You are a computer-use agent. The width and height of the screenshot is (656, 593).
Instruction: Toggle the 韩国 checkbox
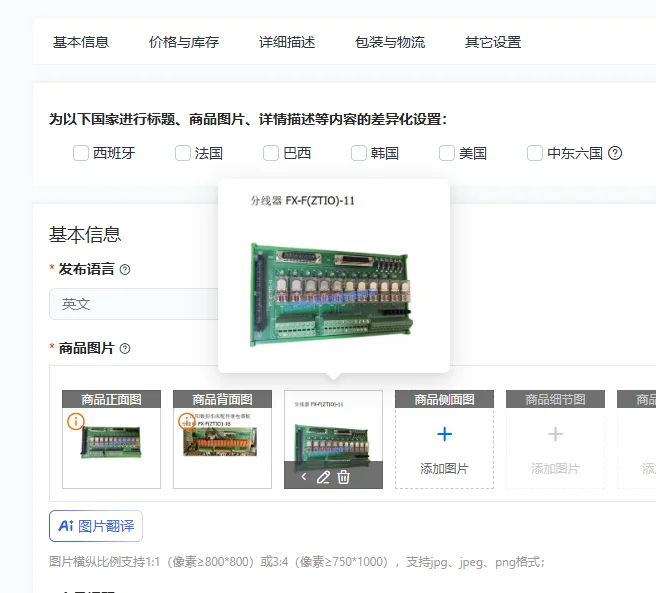pyautogui.click(x=359, y=153)
